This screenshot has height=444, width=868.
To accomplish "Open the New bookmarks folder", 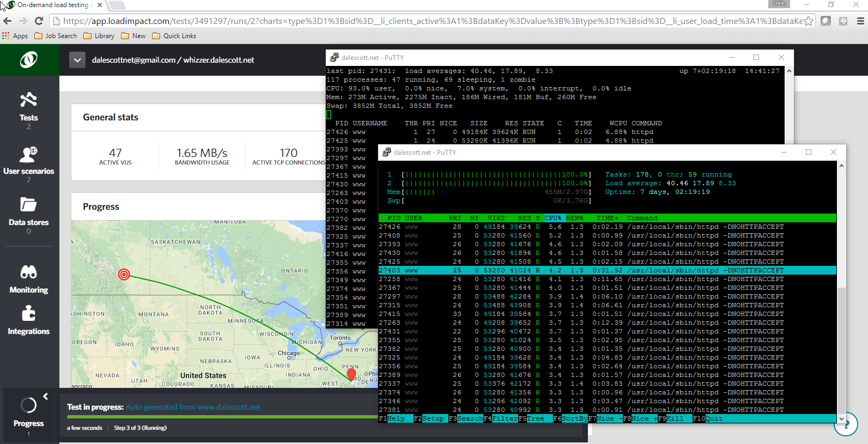I will pos(133,36).
